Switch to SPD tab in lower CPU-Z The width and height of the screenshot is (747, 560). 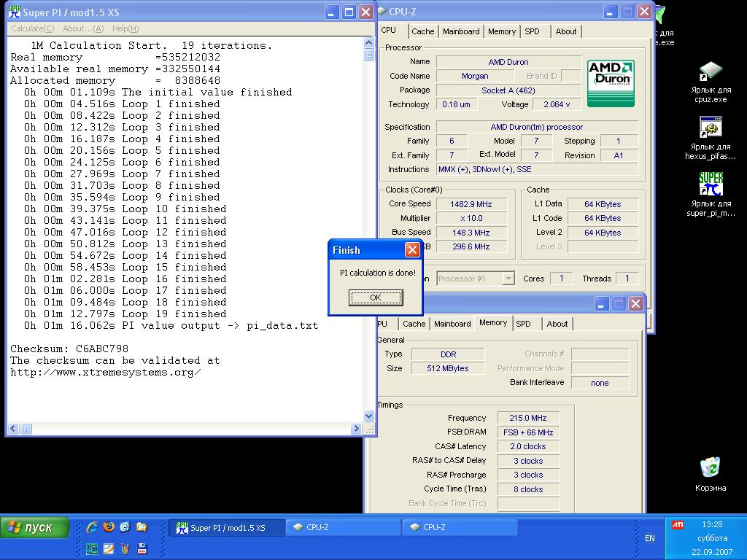[524, 324]
